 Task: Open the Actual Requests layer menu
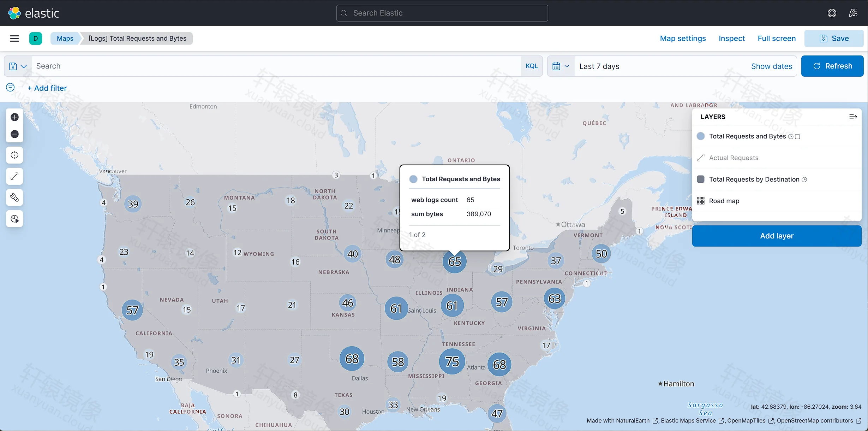734,158
